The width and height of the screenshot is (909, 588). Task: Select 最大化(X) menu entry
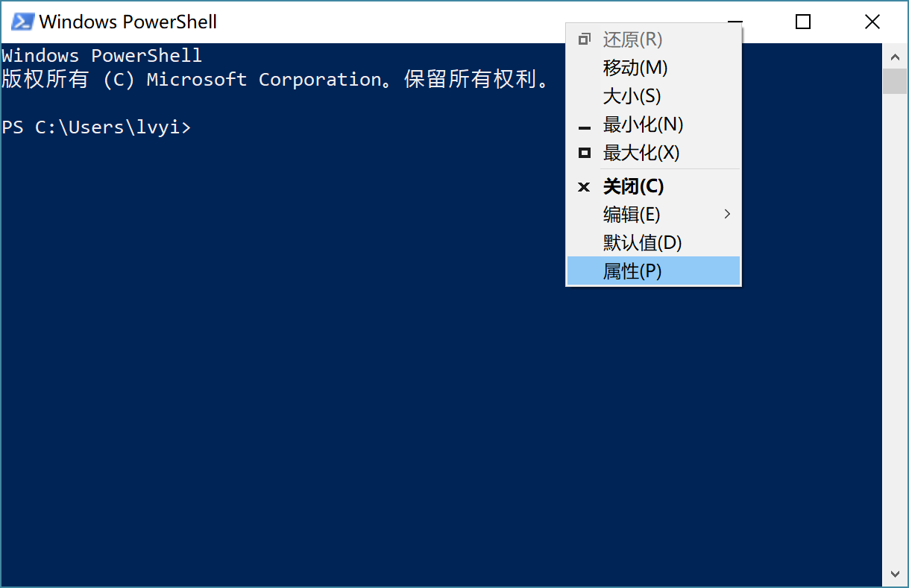tap(654, 153)
